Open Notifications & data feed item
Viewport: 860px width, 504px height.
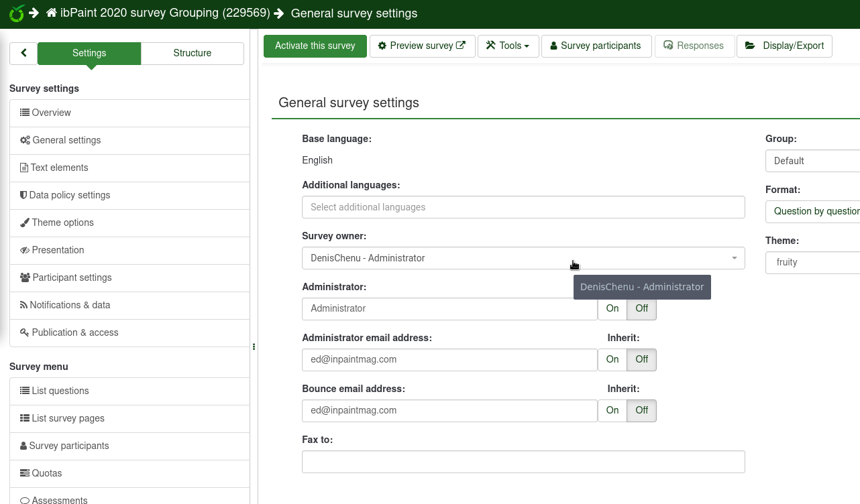click(x=70, y=305)
